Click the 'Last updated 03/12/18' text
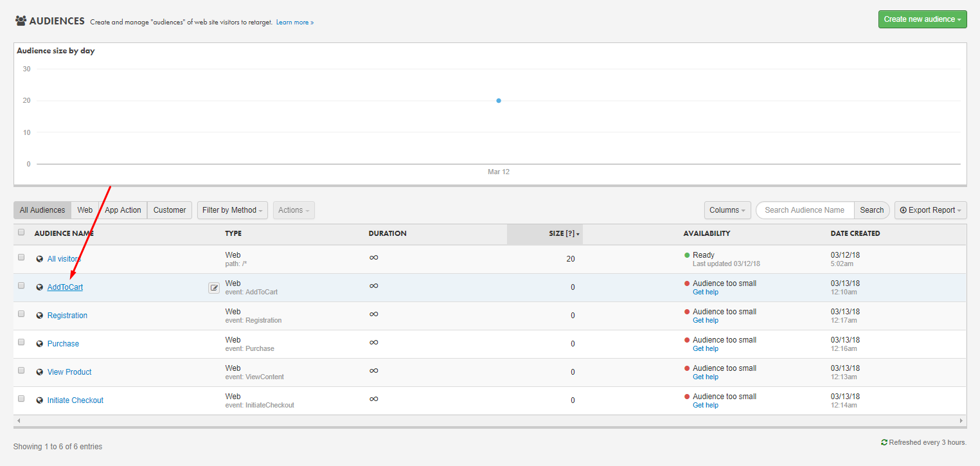The width and height of the screenshot is (980, 466). [x=726, y=264]
